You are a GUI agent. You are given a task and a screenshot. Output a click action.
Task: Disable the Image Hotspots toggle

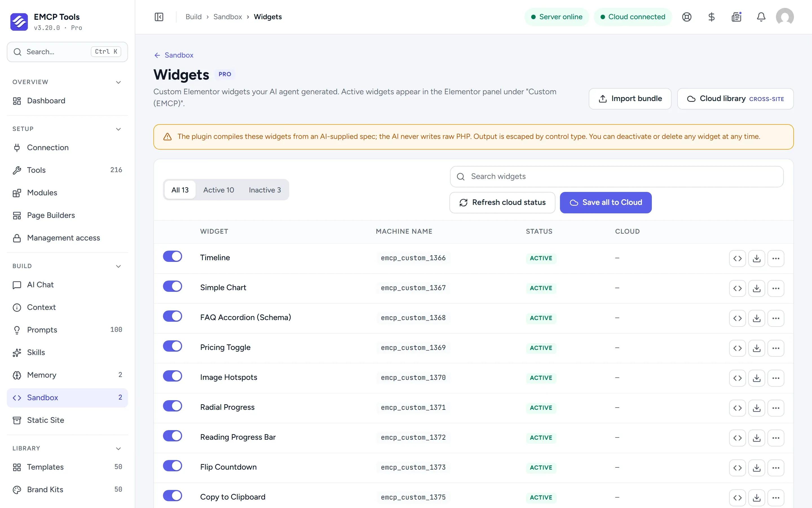click(x=173, y=376)
